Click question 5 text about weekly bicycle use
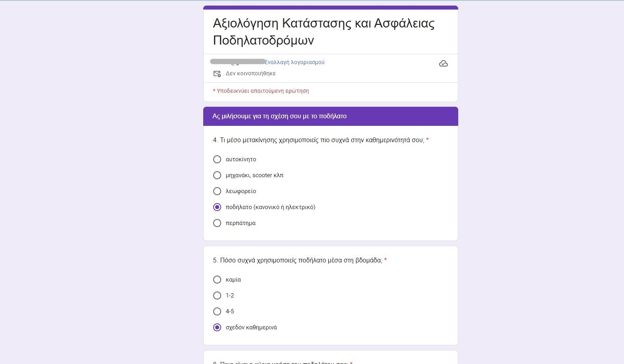This screenshot has height=364, width=624. (297, 260)
